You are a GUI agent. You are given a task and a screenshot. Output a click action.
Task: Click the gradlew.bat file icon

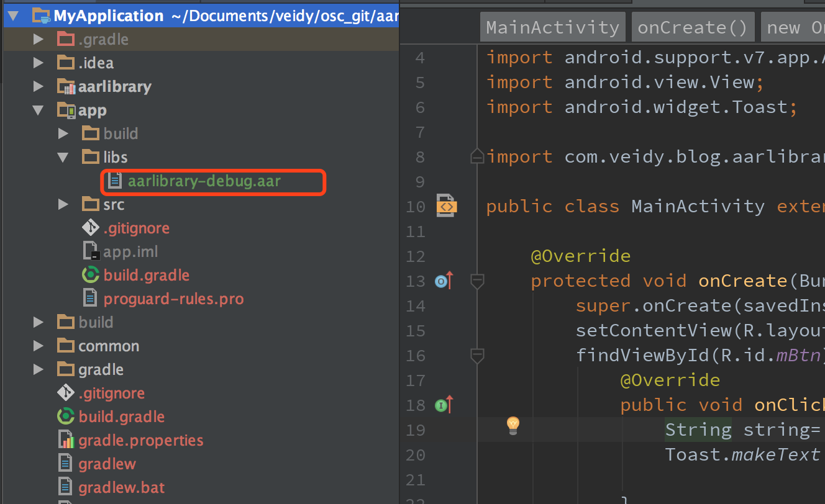pyautogui.click(x=65, y=488)
